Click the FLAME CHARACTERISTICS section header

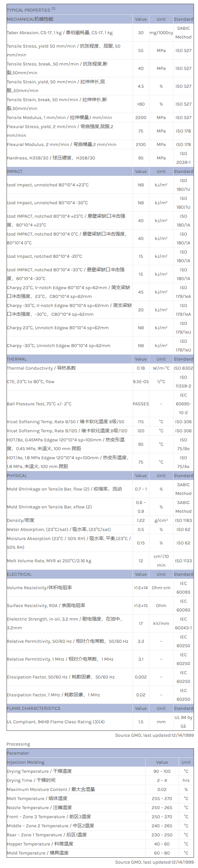34,709
